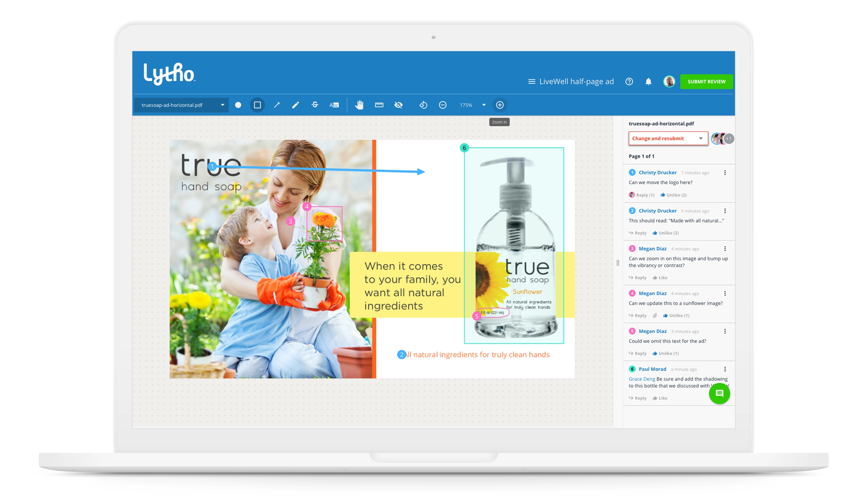Image resolution: width=868 pixels, height=496 pixels.
Task: Open attachment on sunflower image comment
Action: point(655,315)
